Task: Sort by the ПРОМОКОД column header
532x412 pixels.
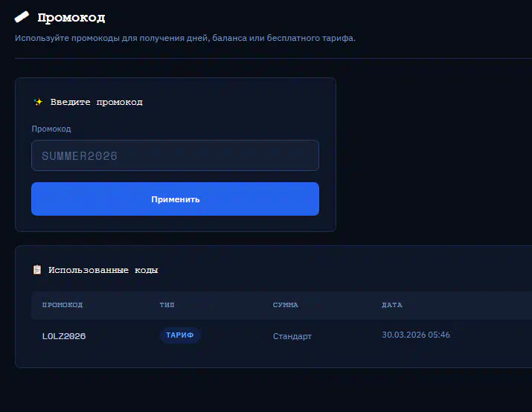Action: 63,305
